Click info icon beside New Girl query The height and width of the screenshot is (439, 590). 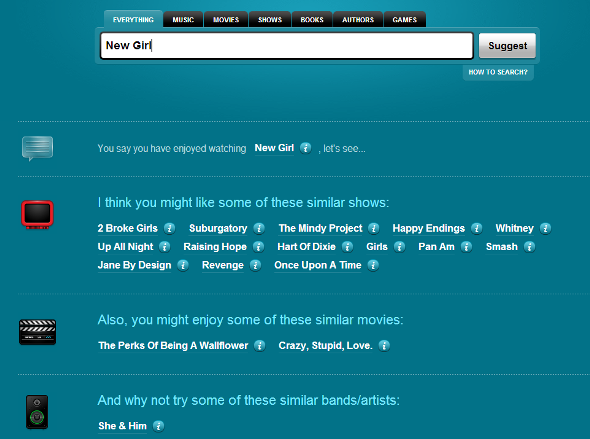click(306, 148)
